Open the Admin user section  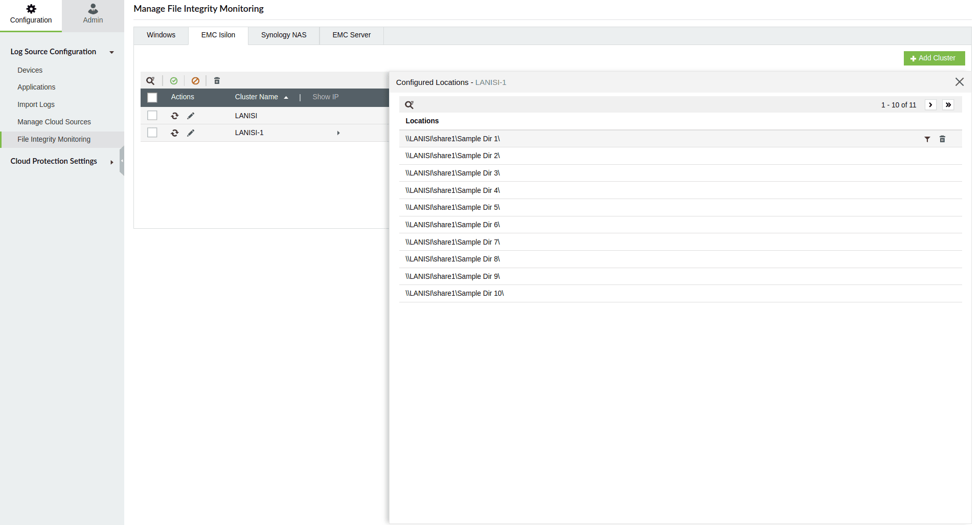coord(93,15)
